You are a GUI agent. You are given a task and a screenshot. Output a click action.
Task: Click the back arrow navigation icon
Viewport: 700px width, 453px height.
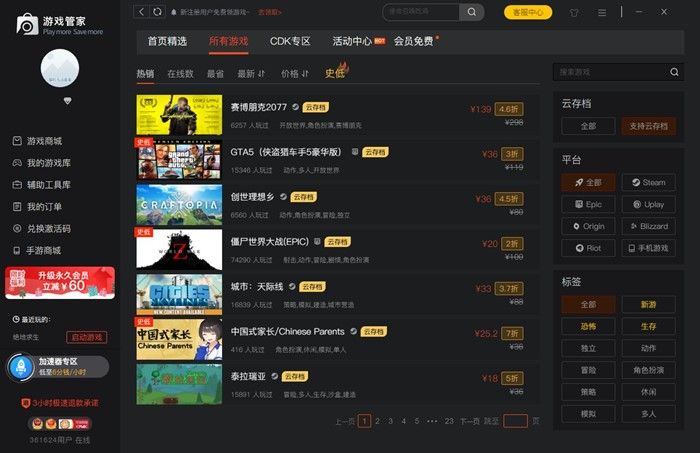(x=142, y=12)
